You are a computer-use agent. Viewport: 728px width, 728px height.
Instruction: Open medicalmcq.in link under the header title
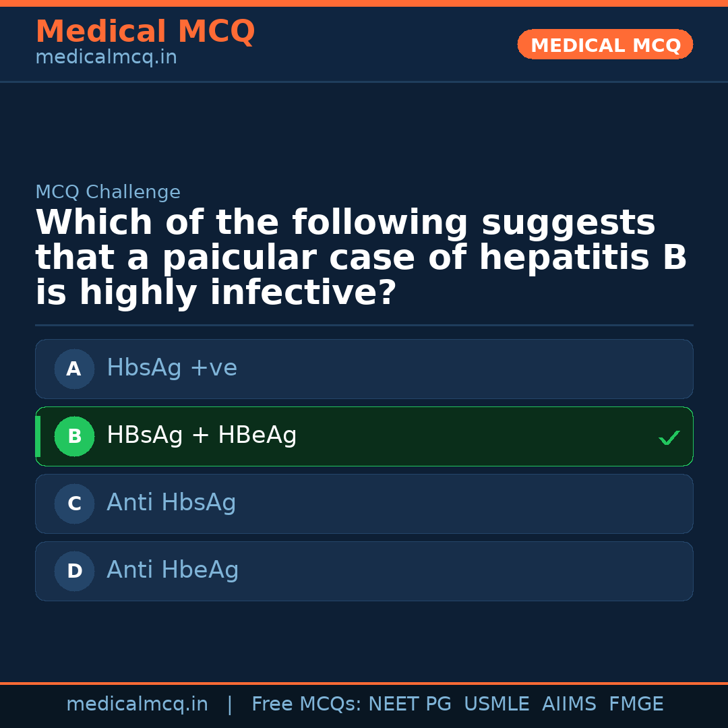(x=106, y=58)
